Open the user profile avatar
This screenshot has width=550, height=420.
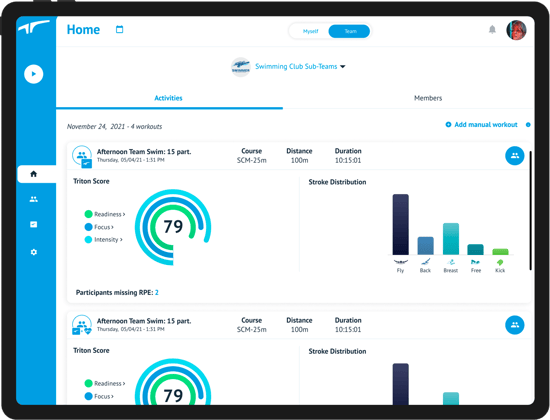pos(516,30)
